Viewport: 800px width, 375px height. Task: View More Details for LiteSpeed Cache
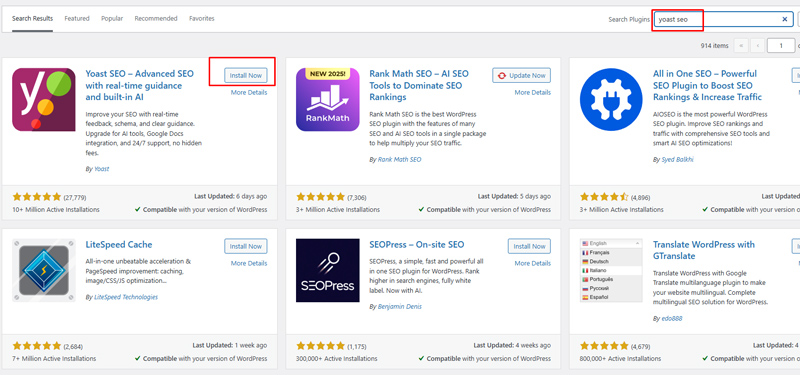point(249,264)
